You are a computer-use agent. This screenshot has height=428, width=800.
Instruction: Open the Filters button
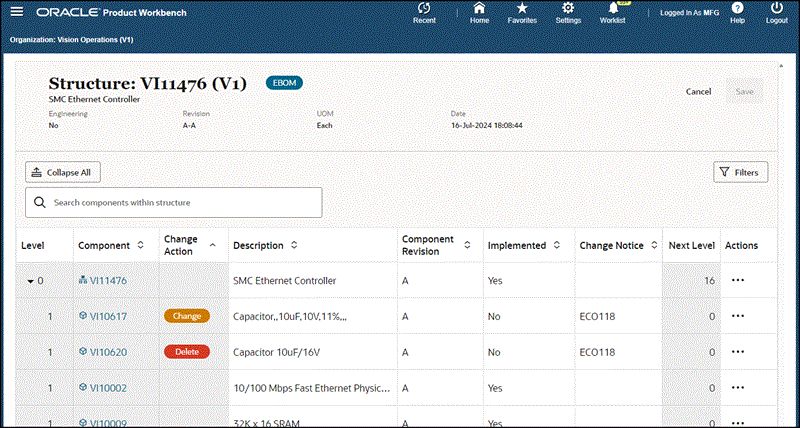pyautogui.click(x=740, y=172)
